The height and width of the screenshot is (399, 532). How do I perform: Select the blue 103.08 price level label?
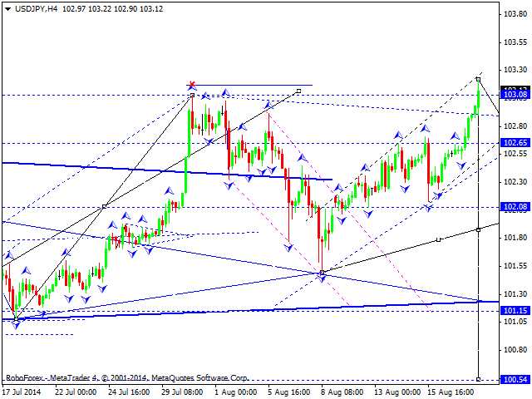pyautogui.click(x=516, y=96)
